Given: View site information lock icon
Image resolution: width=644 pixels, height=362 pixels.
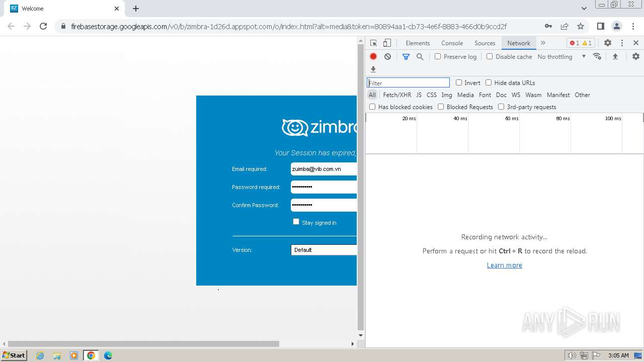Looking at the screenshot, I should (63, 26).
